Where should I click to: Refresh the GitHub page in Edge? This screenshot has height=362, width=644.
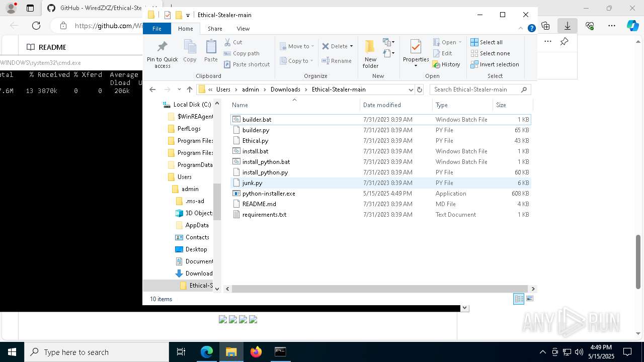(36, 26)
